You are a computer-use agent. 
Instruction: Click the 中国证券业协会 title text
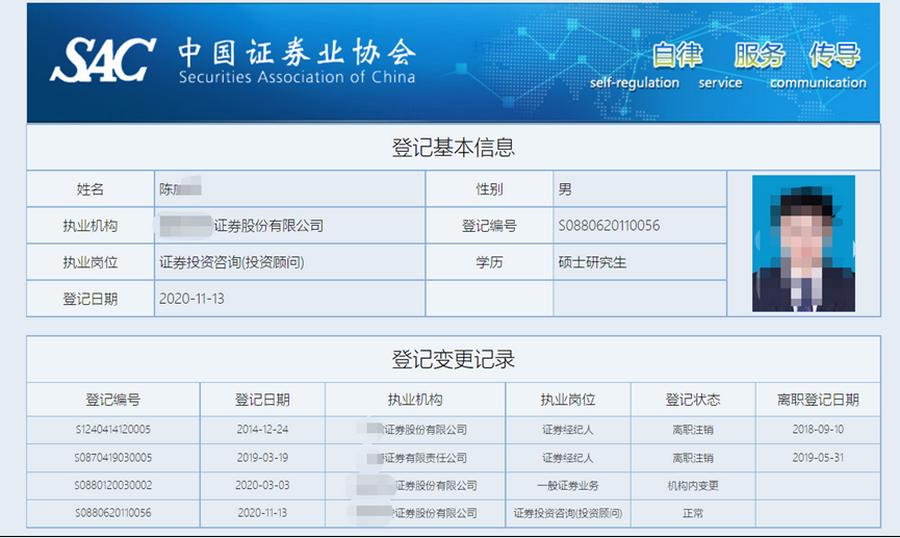click(296, 52)
